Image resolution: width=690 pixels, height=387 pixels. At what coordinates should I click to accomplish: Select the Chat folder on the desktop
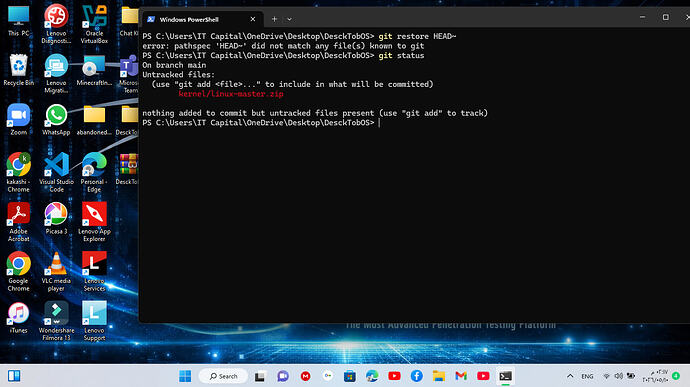pos(129,21)
